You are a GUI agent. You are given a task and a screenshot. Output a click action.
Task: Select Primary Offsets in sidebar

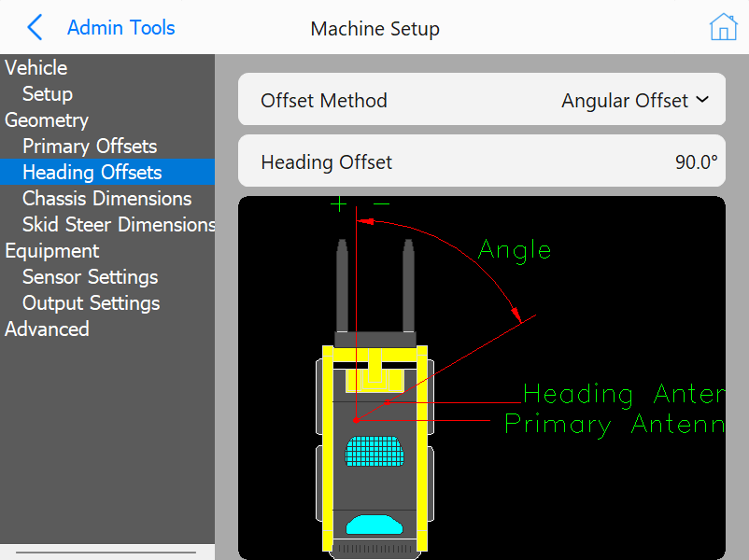point(90,147)
